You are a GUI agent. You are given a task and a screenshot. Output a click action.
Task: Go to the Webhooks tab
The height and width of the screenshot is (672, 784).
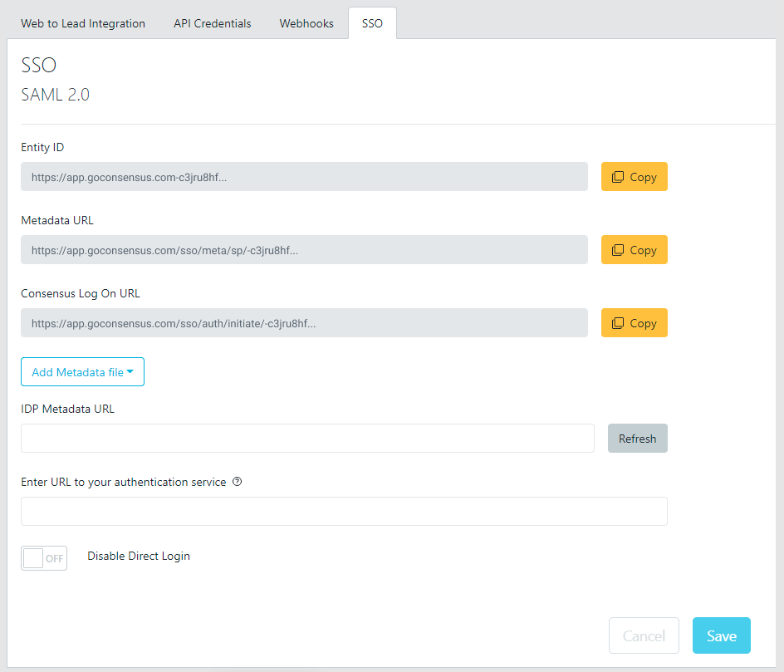(x=306, y=23)
